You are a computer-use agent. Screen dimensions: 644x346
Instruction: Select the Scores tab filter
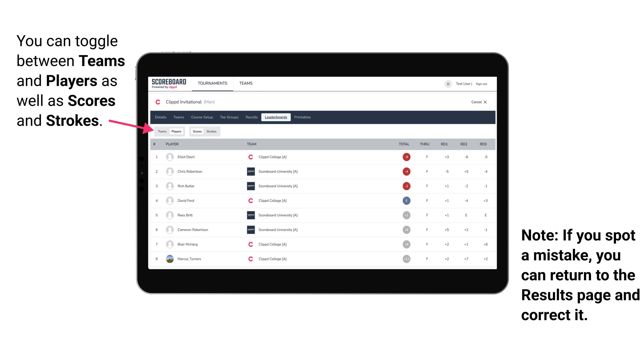197,131
